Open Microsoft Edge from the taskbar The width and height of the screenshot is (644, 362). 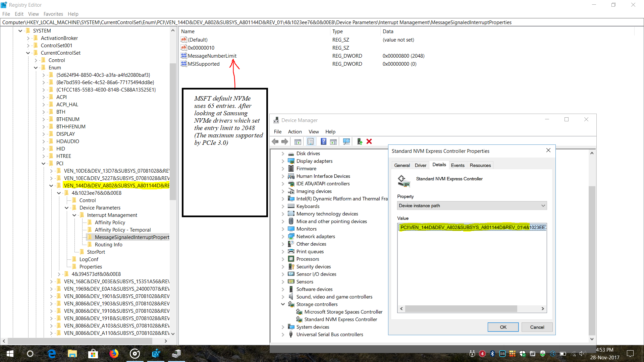coord(52,354)
